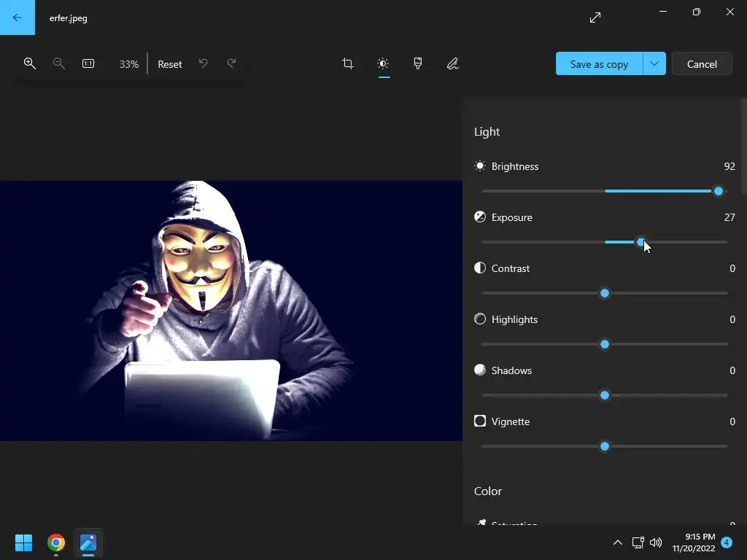This screenshot has width=747, height=560.
Task: Open the Filter tool
Action: [418, 63]
